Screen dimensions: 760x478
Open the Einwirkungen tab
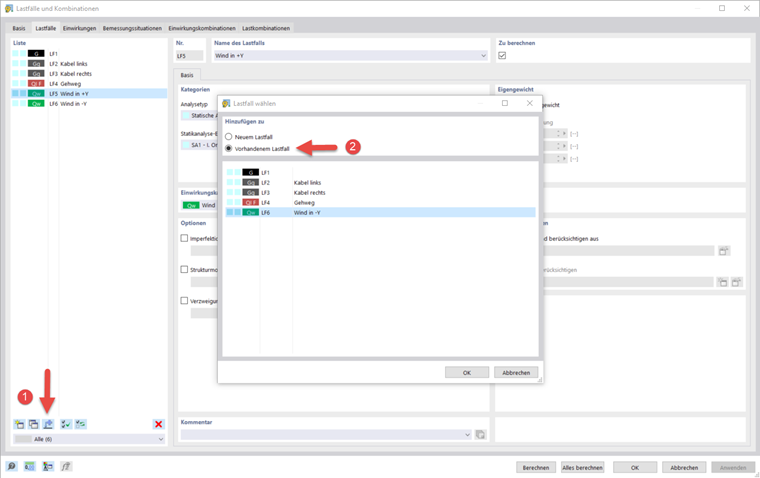pyautogui.click(x=79, y=28)
